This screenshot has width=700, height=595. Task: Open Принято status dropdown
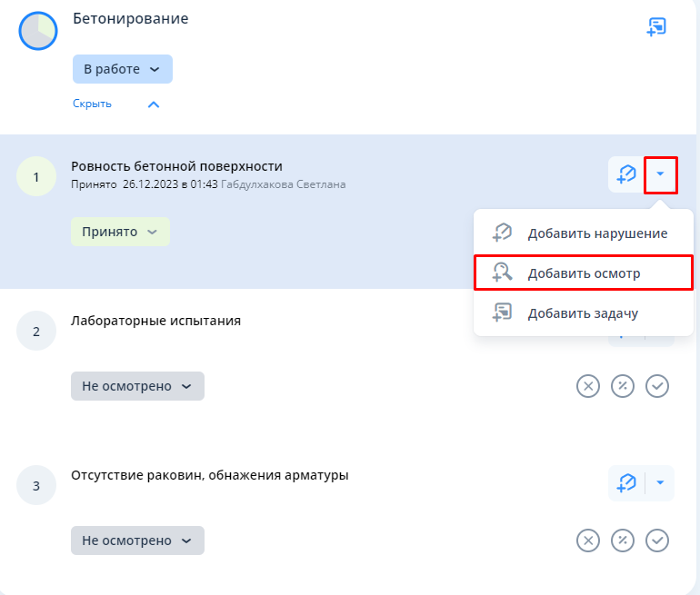point(120,232)
